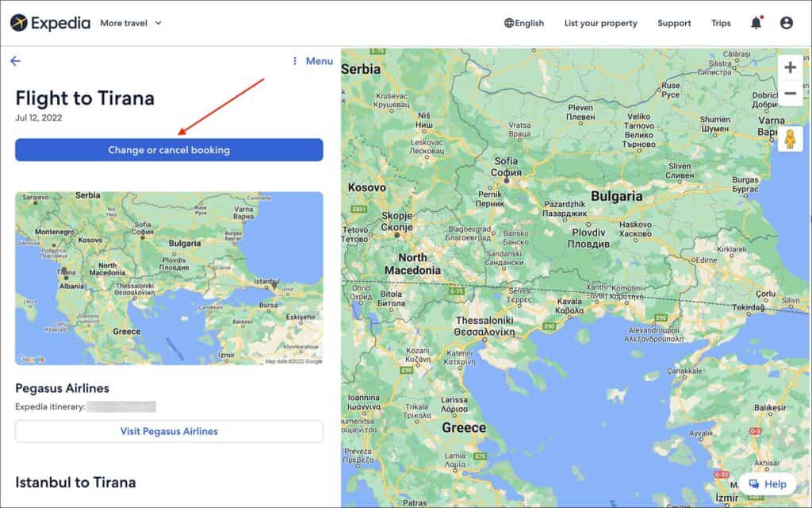This screenshot has width=812, height=508.
Task: Open the More travel dropdown
Action: (x=131, y=23)
